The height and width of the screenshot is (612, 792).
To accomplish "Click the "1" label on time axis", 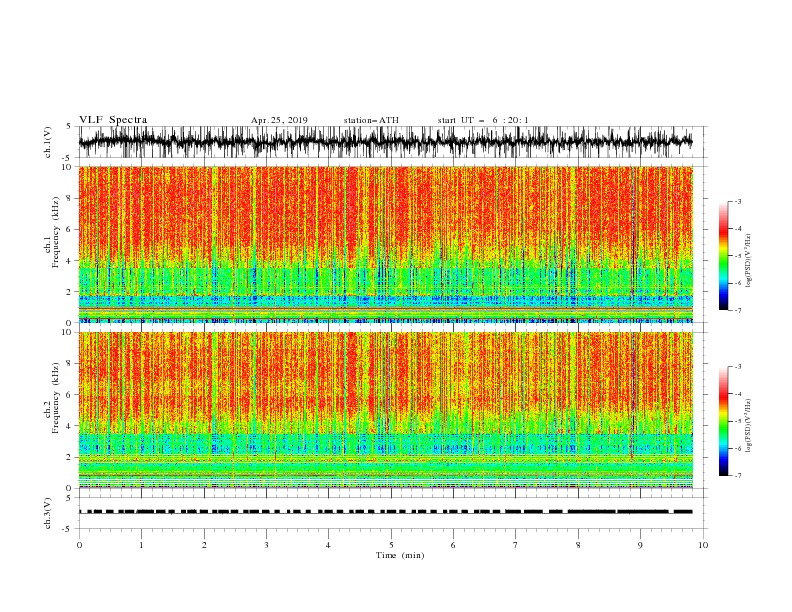I will tap(142, 545).
